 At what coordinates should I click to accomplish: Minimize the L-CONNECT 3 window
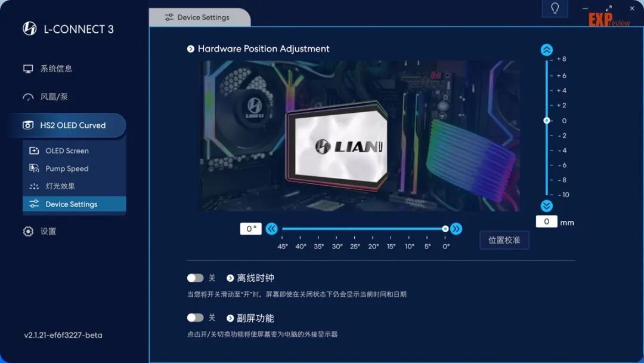click(585, 8)
